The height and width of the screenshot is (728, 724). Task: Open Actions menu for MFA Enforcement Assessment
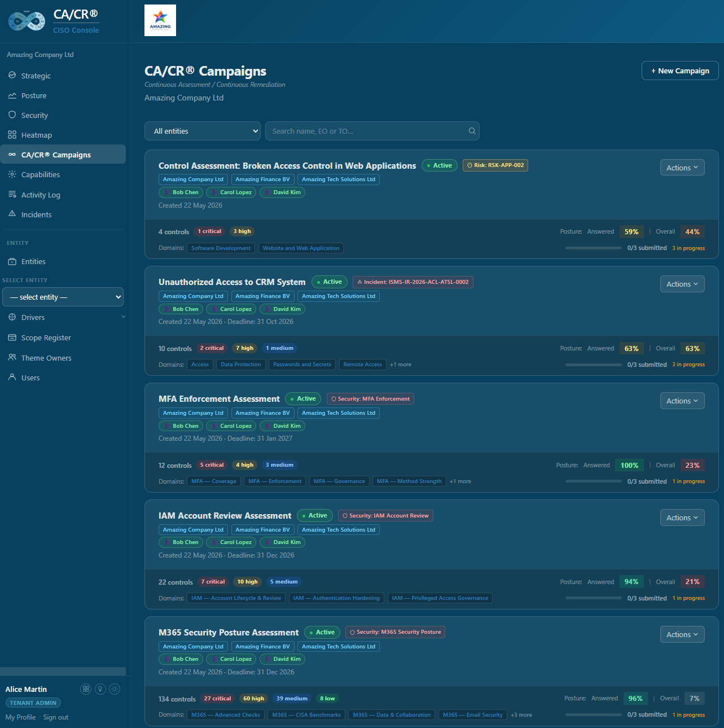tap(682, 401)
